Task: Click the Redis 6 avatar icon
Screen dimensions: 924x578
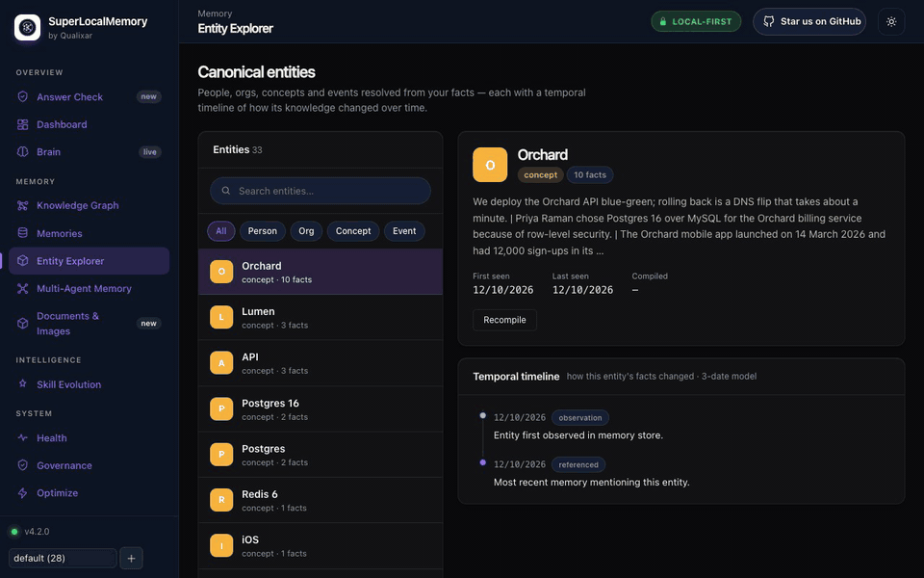Action: point(221,500)
